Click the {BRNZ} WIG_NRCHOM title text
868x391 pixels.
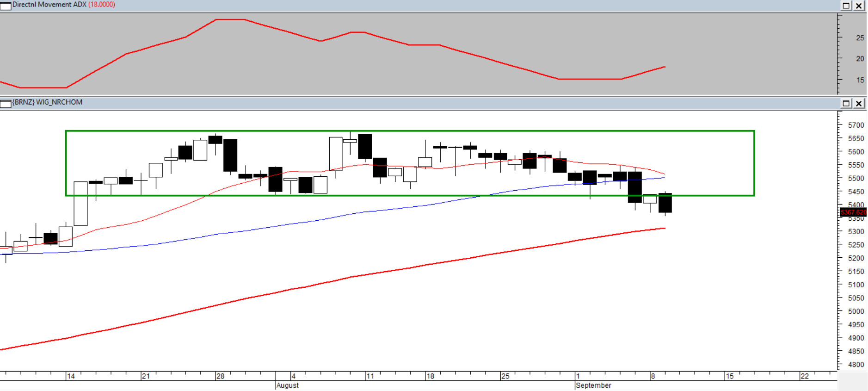47,102
